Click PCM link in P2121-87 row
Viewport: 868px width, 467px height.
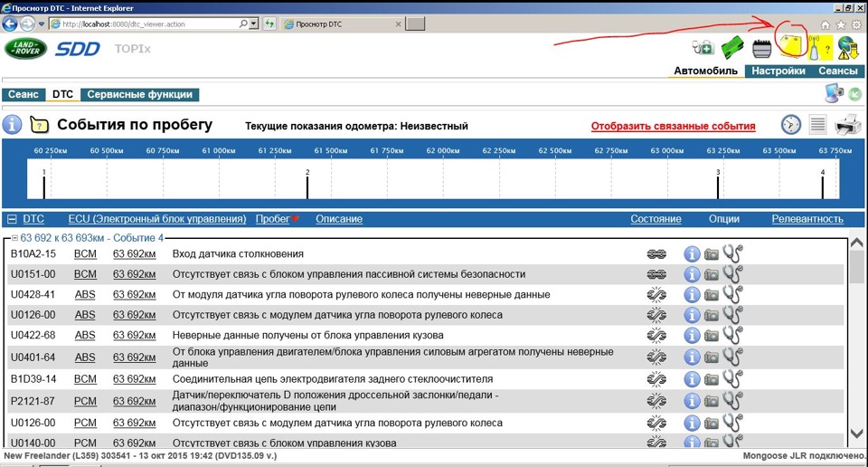[85, 401]
